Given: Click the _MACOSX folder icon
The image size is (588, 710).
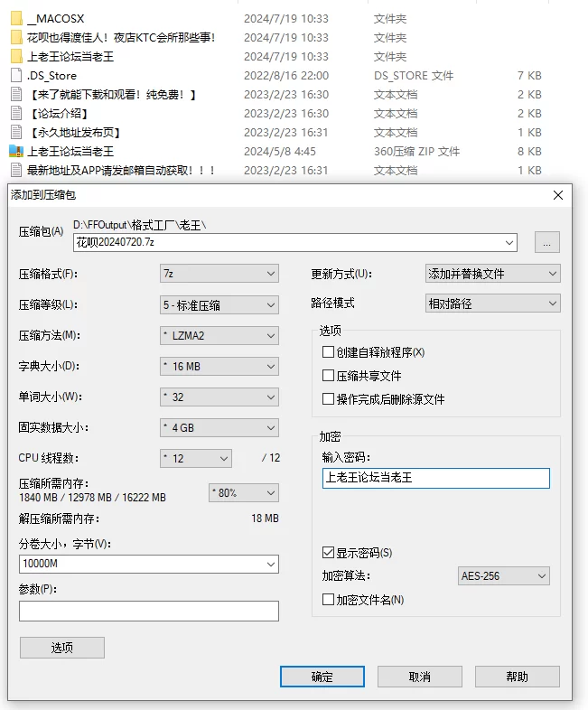Looking at the screenshot, I should tap(16, 19).
